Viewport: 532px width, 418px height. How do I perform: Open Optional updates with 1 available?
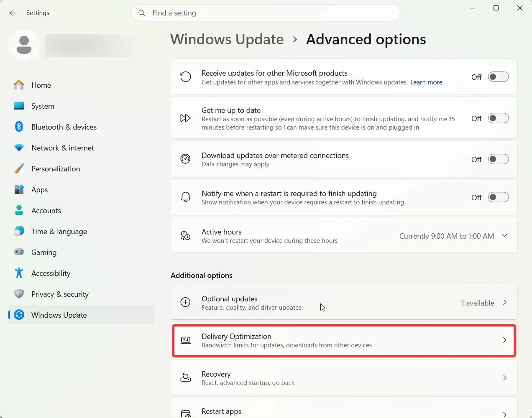click(x=344, y=302)
